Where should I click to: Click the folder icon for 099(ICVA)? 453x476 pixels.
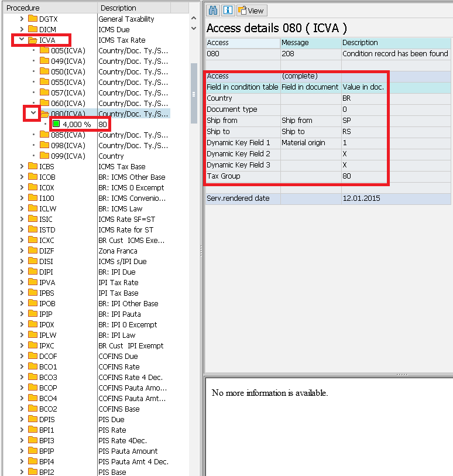point(44,156)
